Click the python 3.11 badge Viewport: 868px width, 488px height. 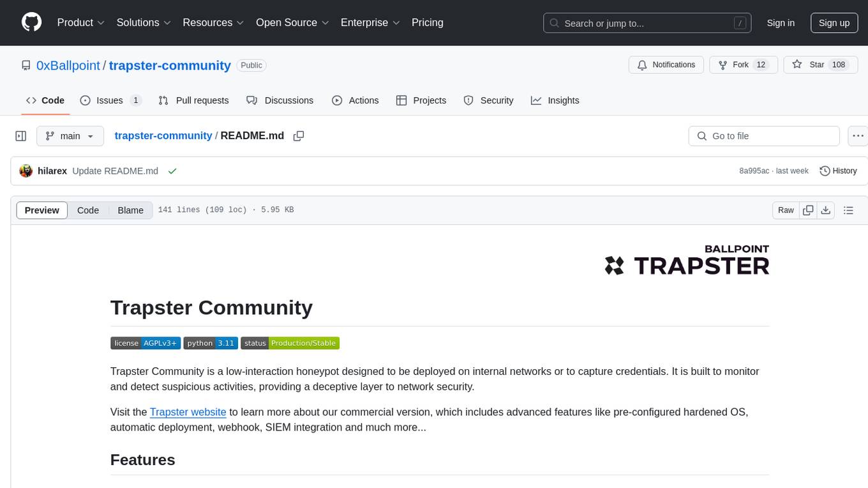211,343
